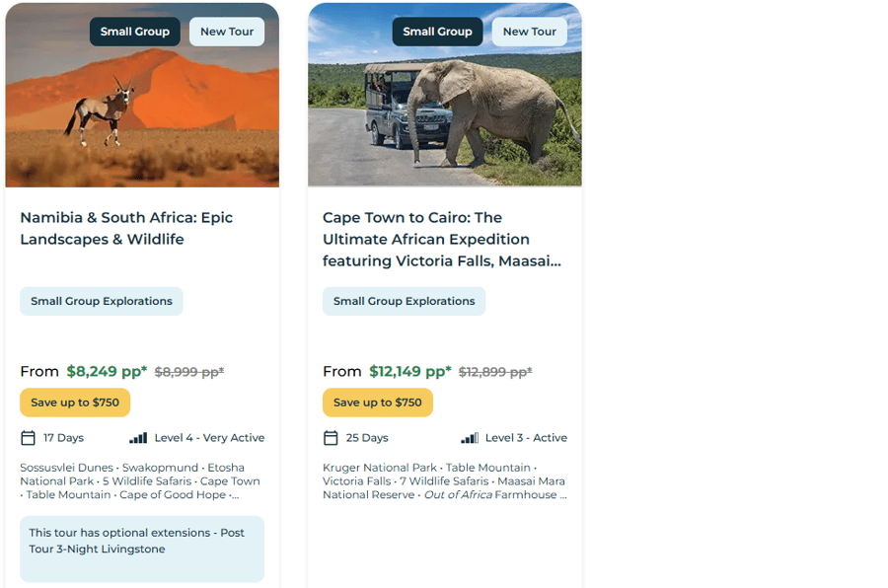Click Kruger National Park highlights text
Image resolution: width=888 pixels, height=588 pixels.
coord(380,468)
